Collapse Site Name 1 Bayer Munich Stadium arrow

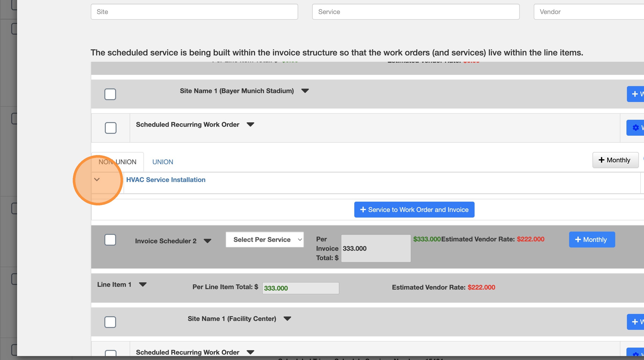(x=305, y=91)
